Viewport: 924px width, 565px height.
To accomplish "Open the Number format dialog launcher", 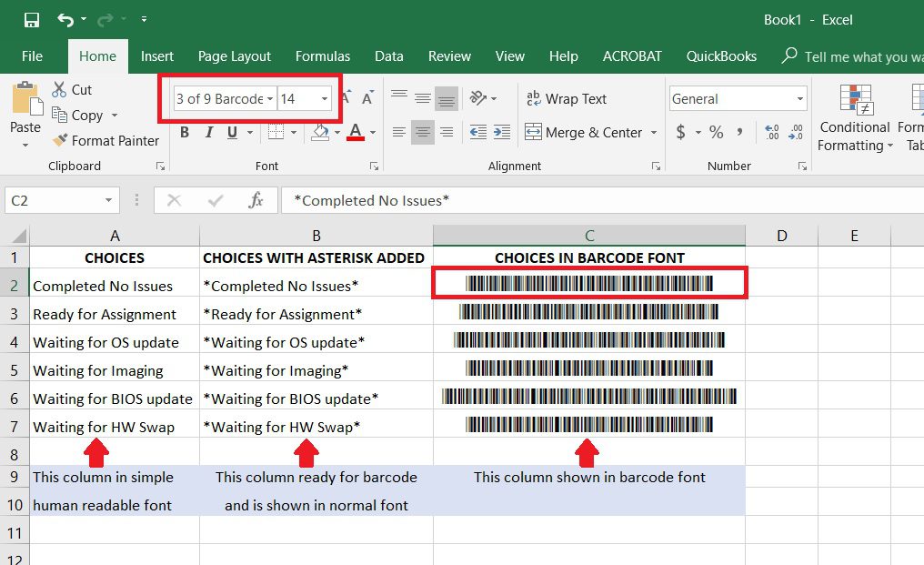I will click(802, 166).
